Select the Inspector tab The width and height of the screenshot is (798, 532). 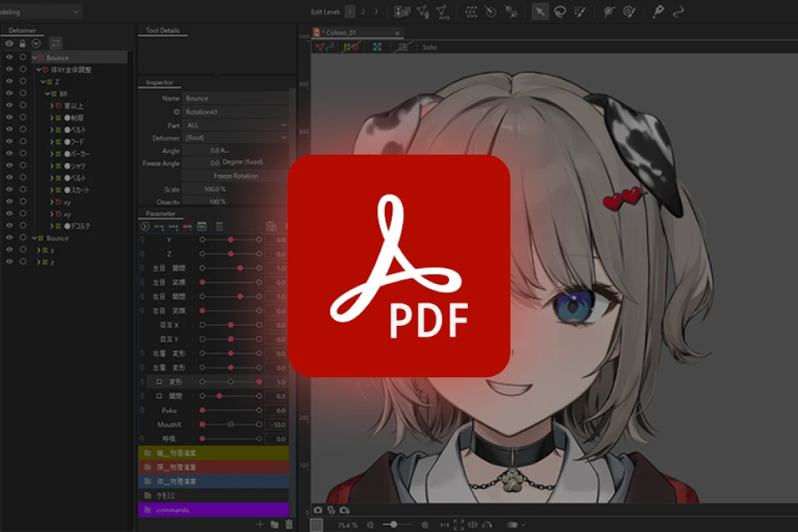[160, 82]
